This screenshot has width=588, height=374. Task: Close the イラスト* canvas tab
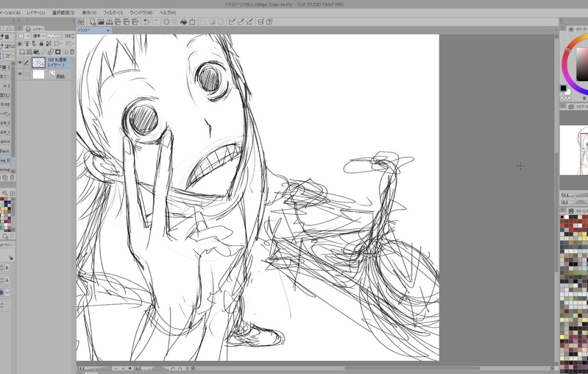pos(108,30)
